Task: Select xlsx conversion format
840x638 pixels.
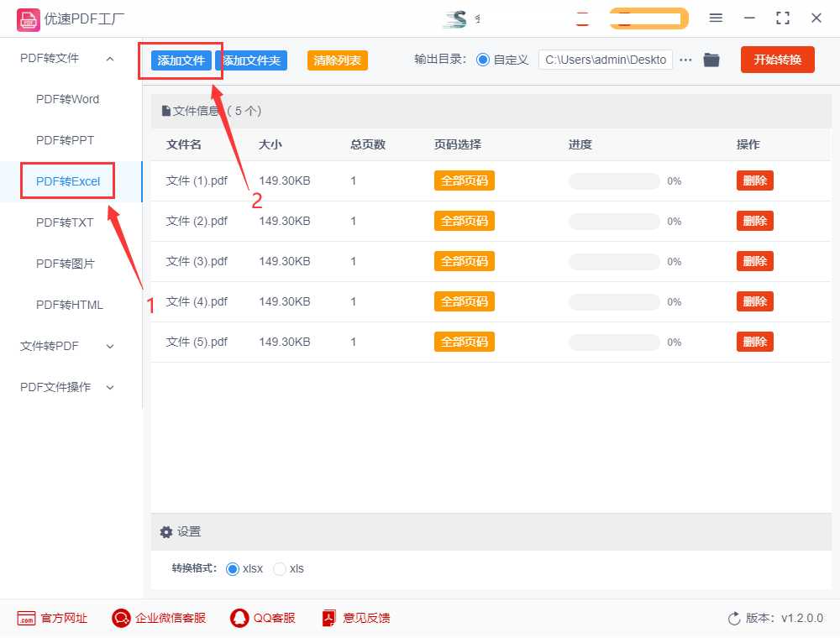Action: tap(233, 569)
